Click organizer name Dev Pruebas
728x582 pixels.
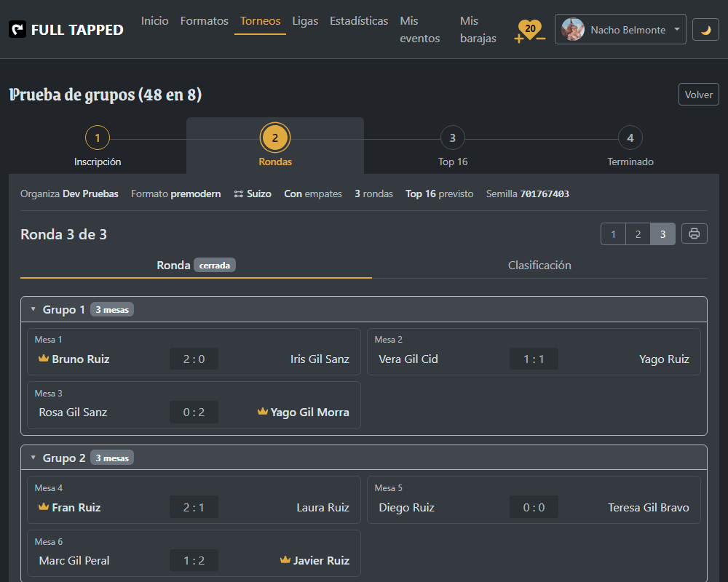90,194
